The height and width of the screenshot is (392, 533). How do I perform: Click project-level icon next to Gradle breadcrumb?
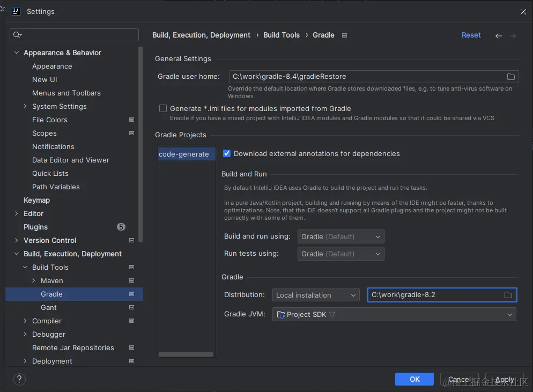pos(344,35)
